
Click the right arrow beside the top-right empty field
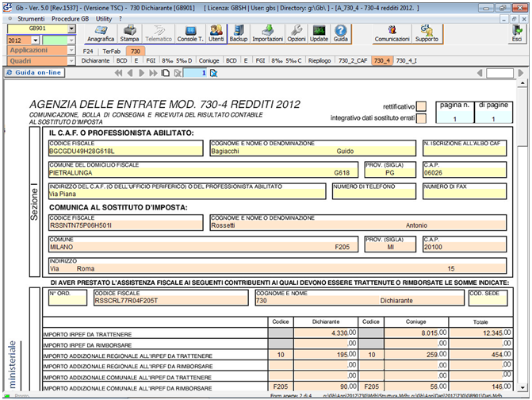(521, 73)
